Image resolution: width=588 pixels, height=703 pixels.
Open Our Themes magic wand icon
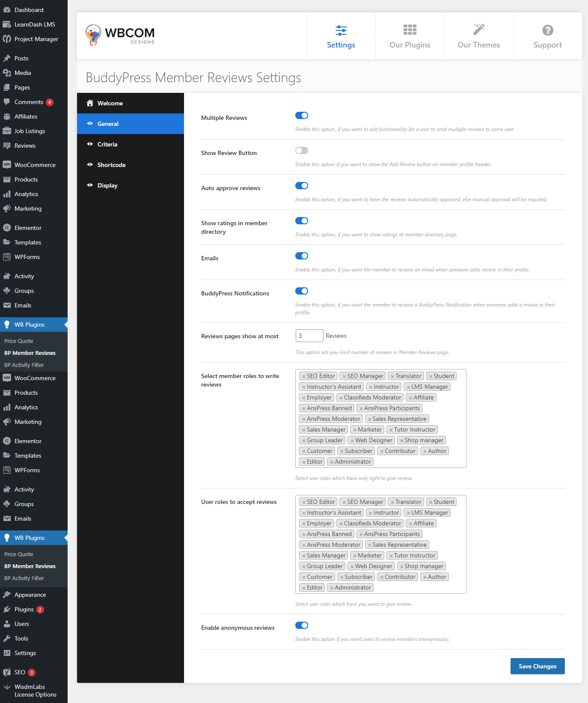pyautogui.click(x=478, y=30)
